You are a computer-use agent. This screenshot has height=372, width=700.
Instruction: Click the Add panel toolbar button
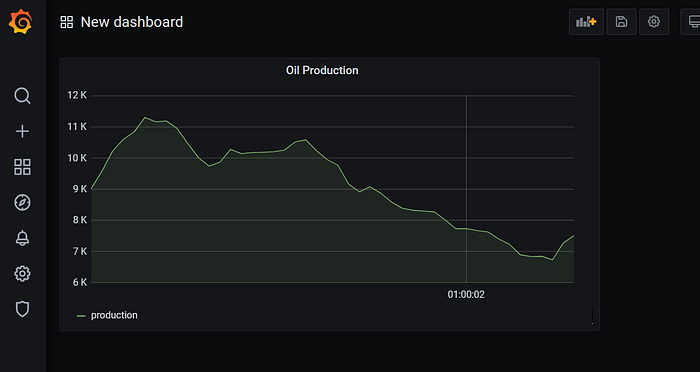click(x=586, y=21)
